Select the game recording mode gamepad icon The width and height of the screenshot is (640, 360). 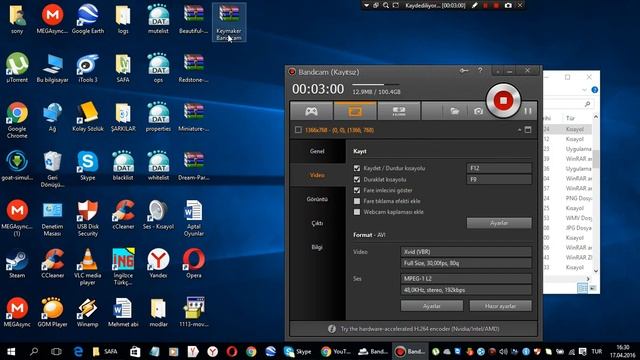(311, 111)
